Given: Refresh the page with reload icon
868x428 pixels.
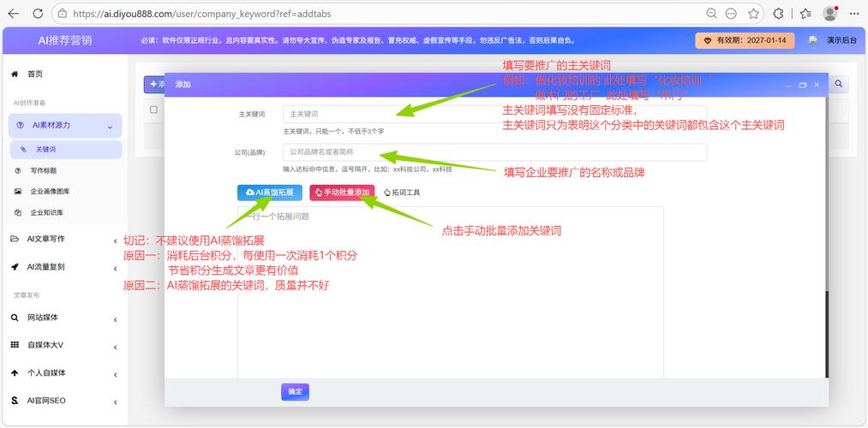Looking at the screenshot, I should (x=37, y=14).
